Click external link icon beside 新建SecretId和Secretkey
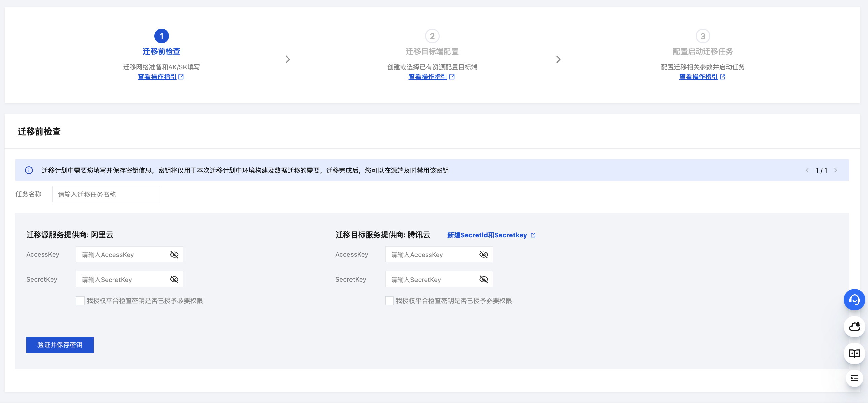Viewport: 868px width, 403px height. click(x=533, y=235)
